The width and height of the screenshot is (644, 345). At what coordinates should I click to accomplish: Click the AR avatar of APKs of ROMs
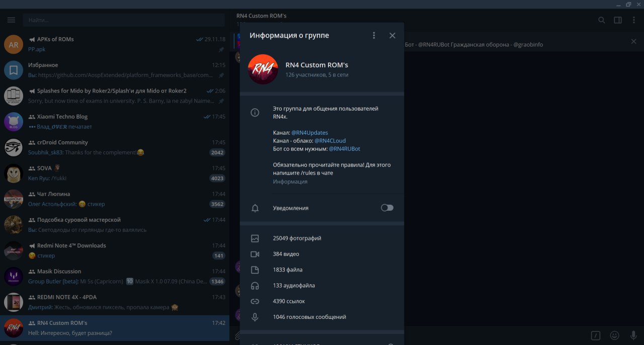(14, 44)
